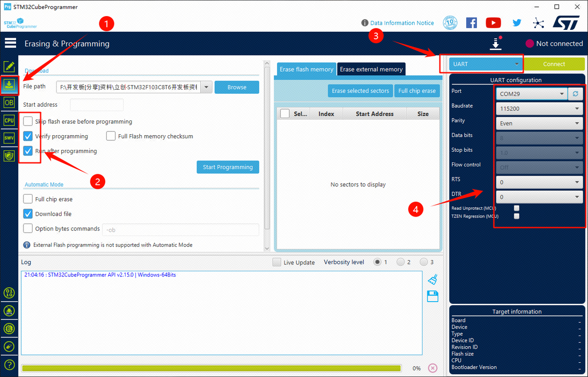Open the Data bits dropdown
This screenshot has height=377, width=588.
click(x=539, y=138)
